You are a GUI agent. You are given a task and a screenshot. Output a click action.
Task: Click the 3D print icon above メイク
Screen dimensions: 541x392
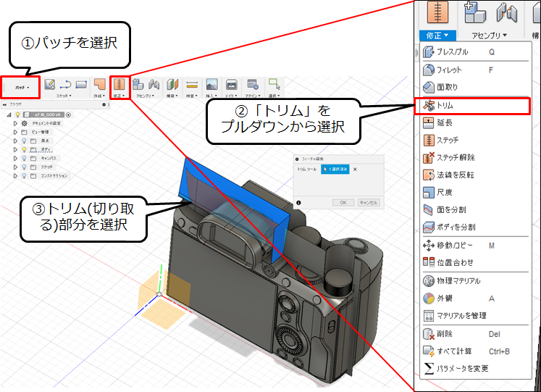232,85
